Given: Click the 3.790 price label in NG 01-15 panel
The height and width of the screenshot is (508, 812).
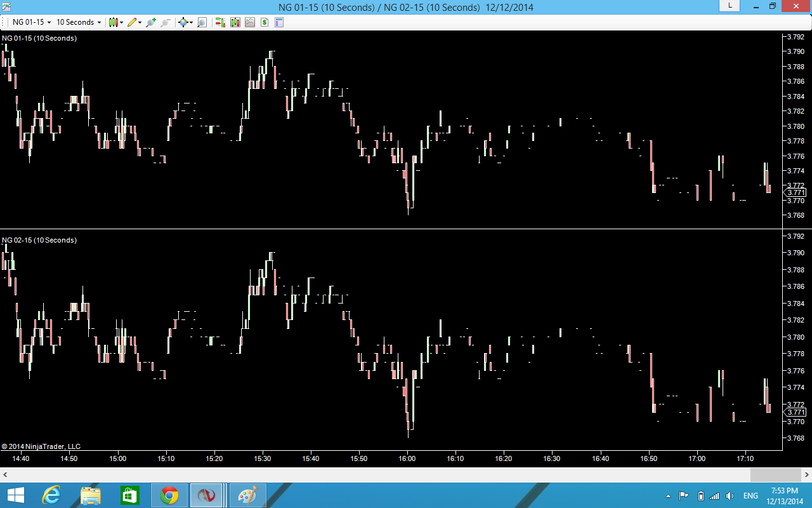Looking at the screenshot, I should pos(796,51).
